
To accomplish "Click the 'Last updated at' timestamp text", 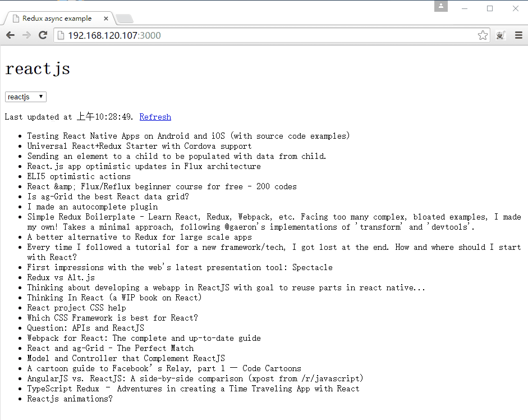I will coord(68,117).
